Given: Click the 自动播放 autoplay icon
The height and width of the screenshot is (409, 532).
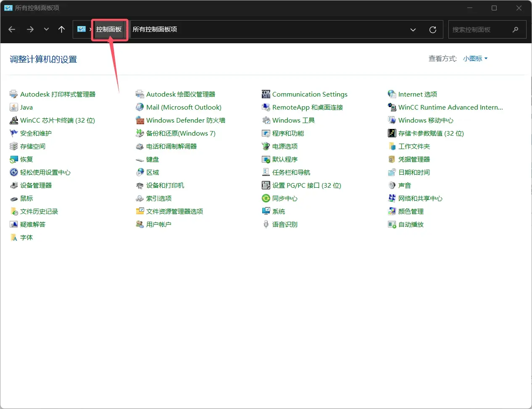Looking at the screenshot, I should pos(392,224).
